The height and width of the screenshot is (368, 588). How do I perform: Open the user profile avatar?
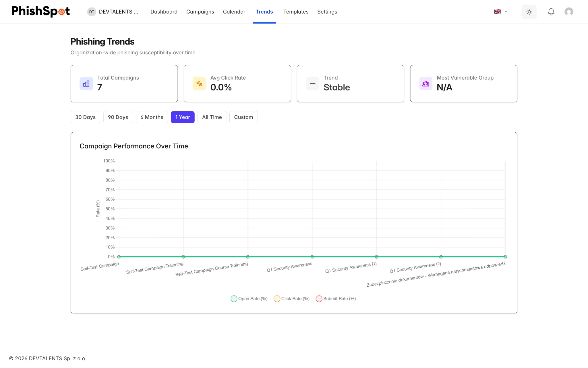click(x=569, y=12)
